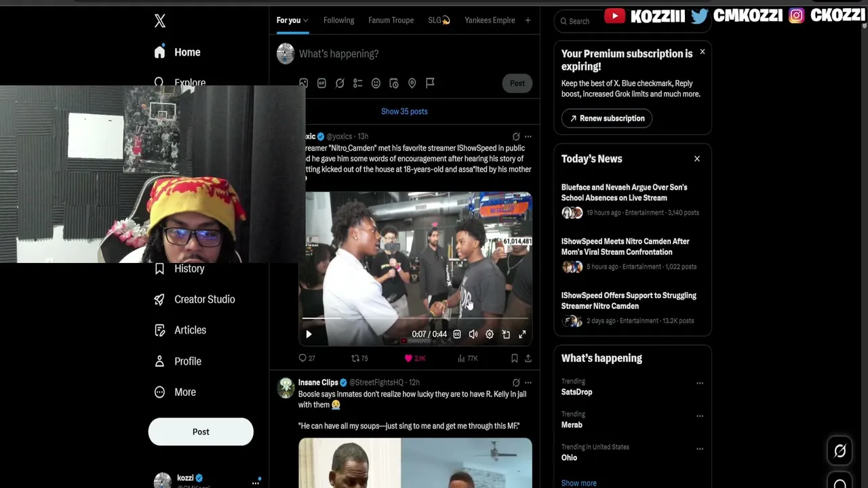Click the flag icon in the composer toolbar

click(x=430, y=83)
